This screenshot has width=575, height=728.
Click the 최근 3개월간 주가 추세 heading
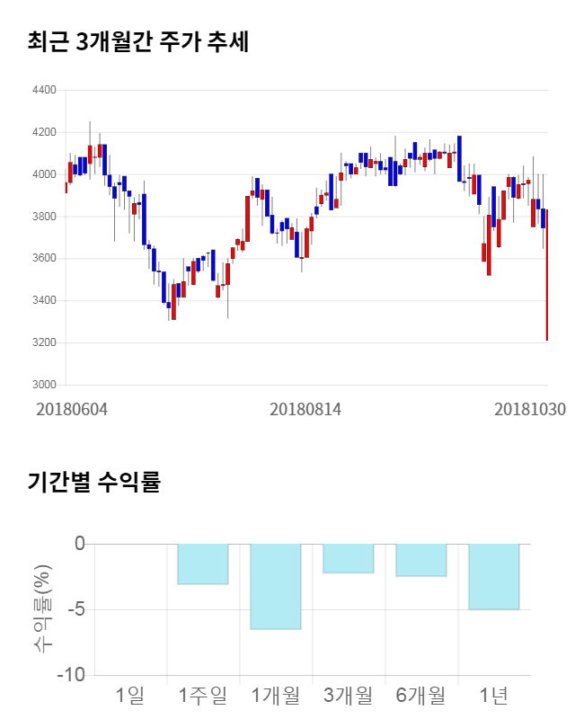click(x=138, y=41)
